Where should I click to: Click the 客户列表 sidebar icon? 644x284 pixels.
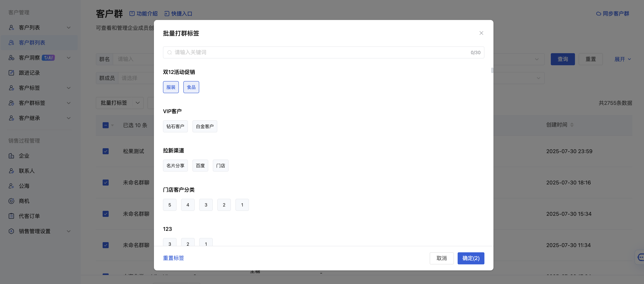11,28
